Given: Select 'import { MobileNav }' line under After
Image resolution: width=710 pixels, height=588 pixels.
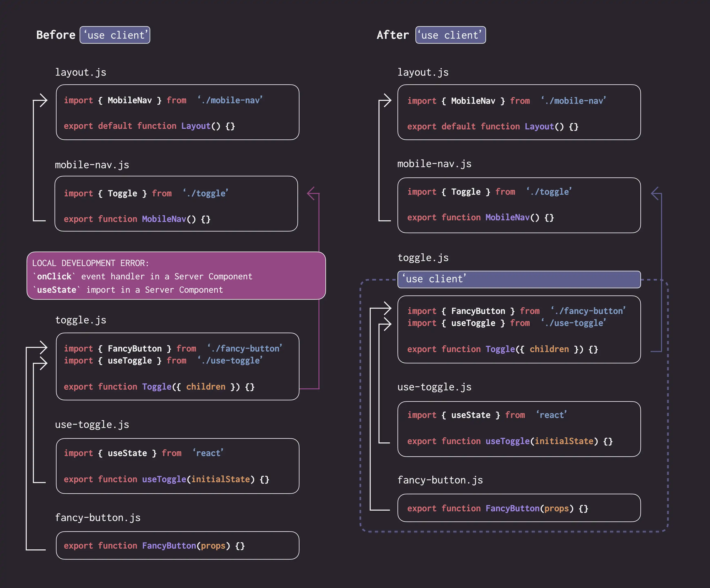Looking at the screenshot, I should tap(507, 101).
